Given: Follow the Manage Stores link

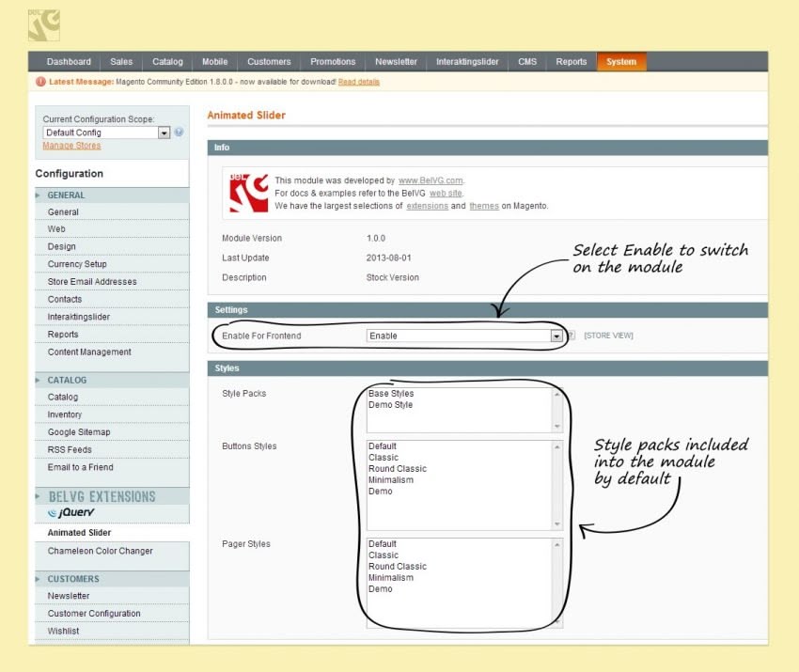Looking at the screenshot, I should click(x=71, y=146).
